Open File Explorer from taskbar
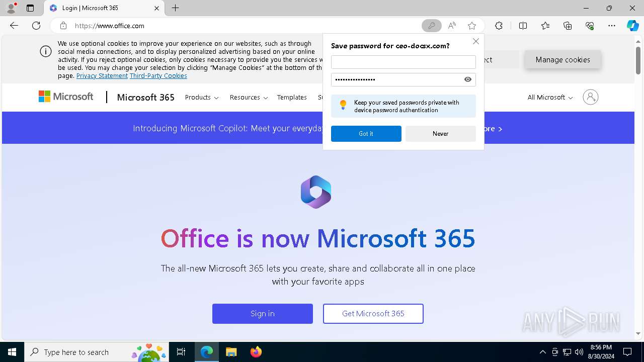 click(x=231, y=352)
